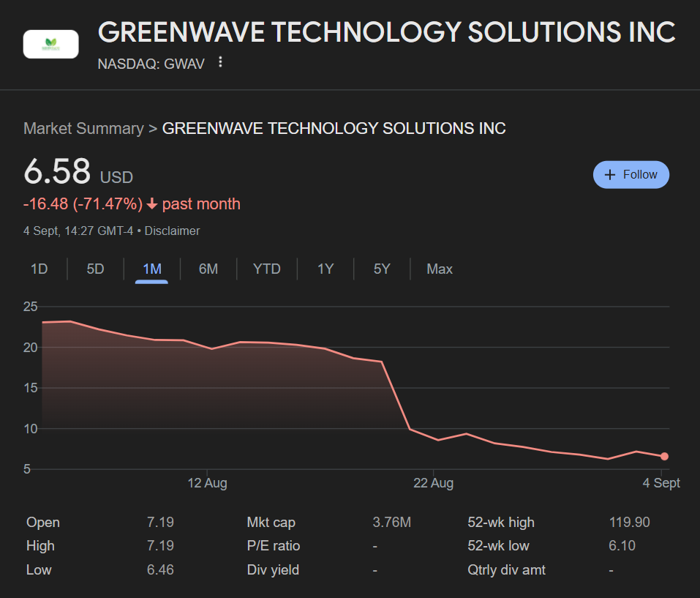Image resolution: width=700 pixels, height=598 pixels.
Task: Click the 22 Aug date label
Action: pyautogui.click(x=433, y=483)
